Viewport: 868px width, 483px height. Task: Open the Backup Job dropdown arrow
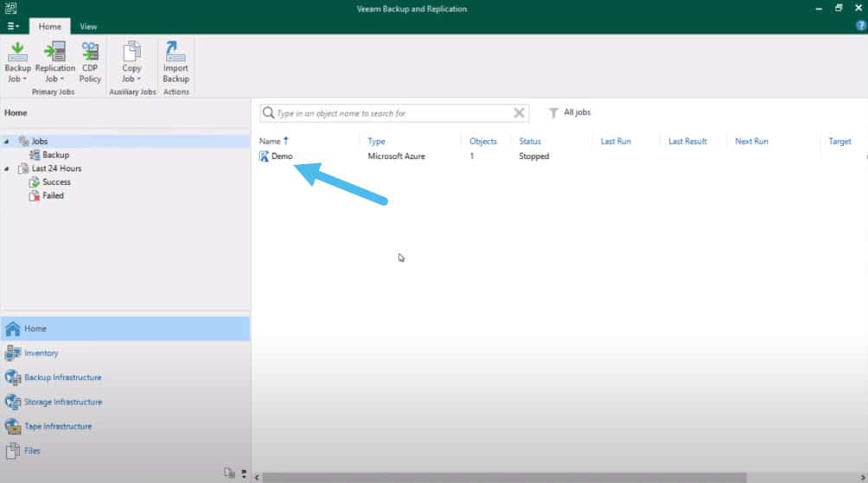coord(24,79)
